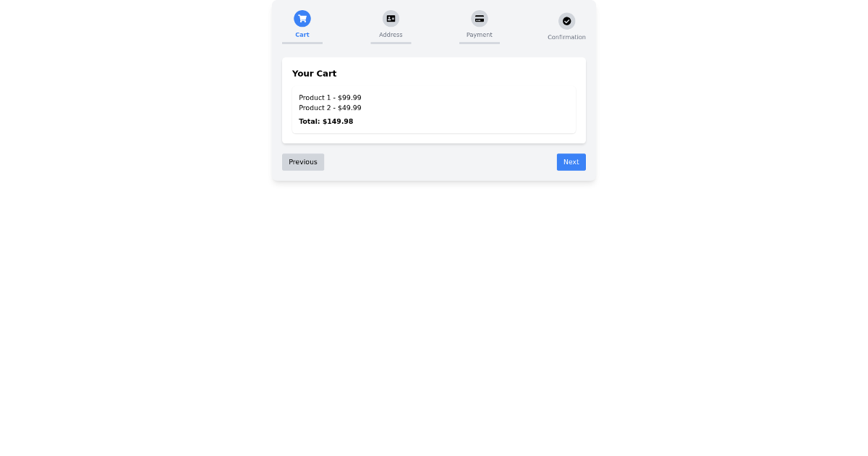Select the blue Cart step circle
The height and width of the screenshot is (456, 868).
pyautogui.click(x=302, y=18)
